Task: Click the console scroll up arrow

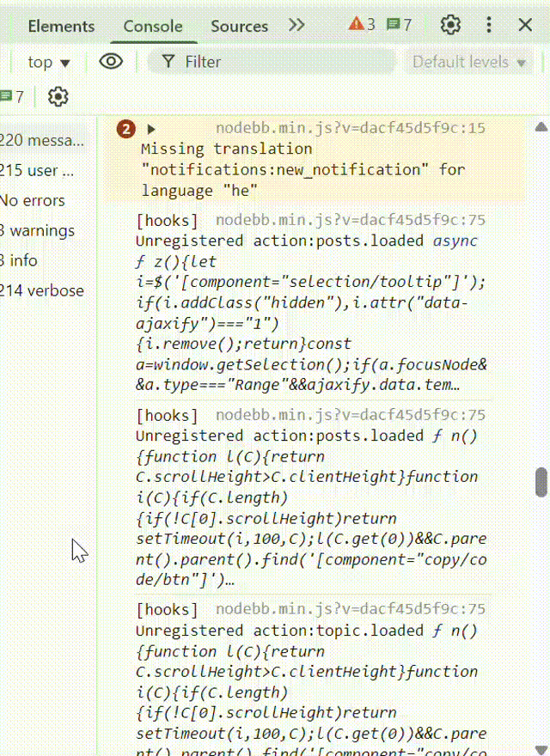Action: click(x=541, y=127)
